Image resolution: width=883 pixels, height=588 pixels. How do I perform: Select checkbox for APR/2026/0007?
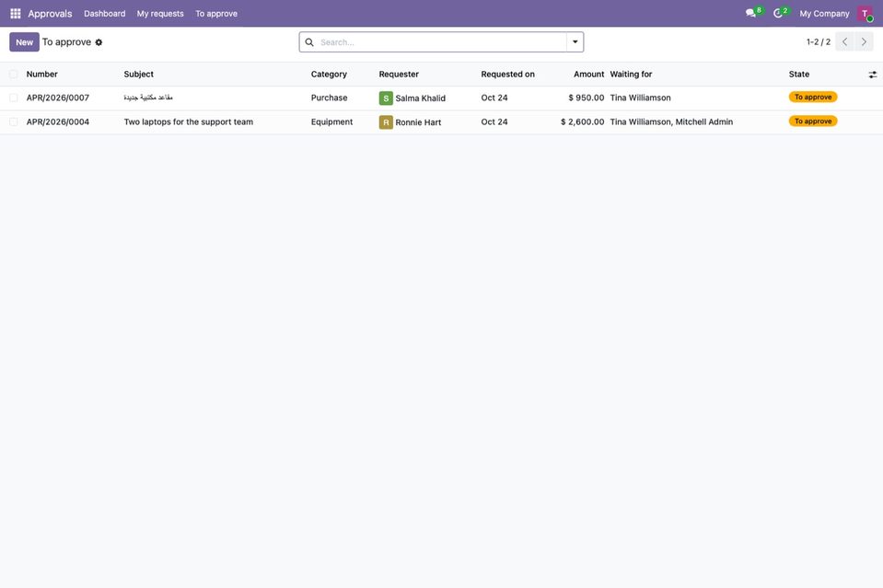pyautogui.click(x=14, y=98)
